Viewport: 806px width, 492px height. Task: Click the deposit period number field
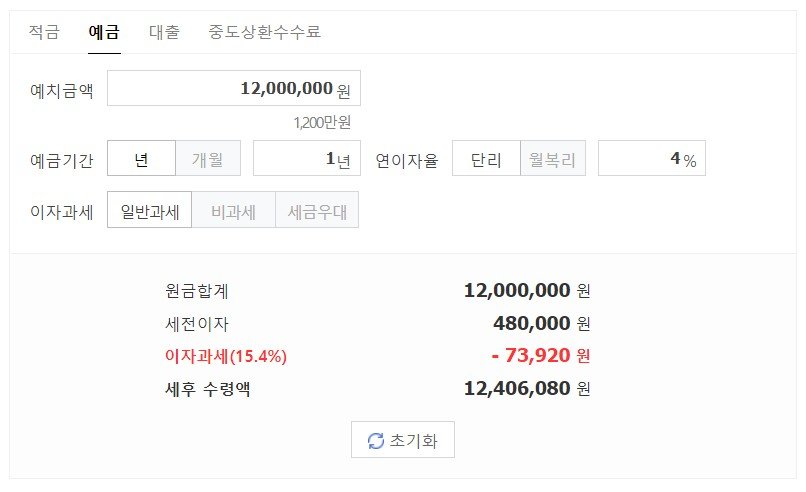[307, 158]
